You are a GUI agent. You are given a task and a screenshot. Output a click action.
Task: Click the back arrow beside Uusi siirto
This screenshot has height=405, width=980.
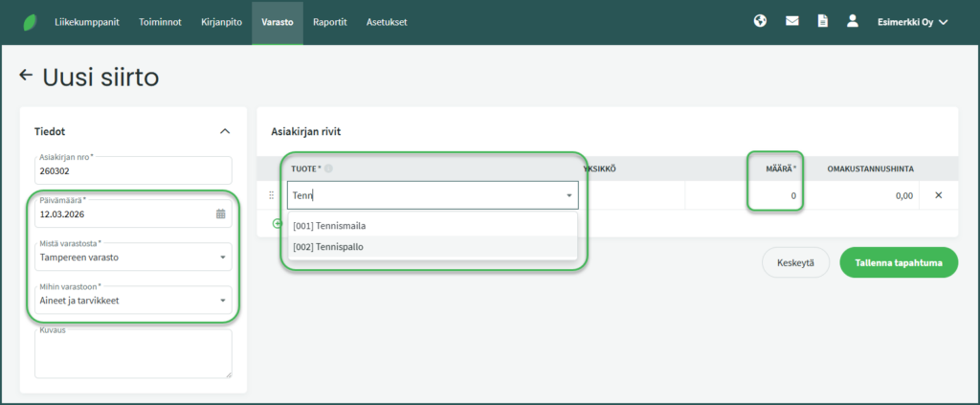(x=26, y=76)
